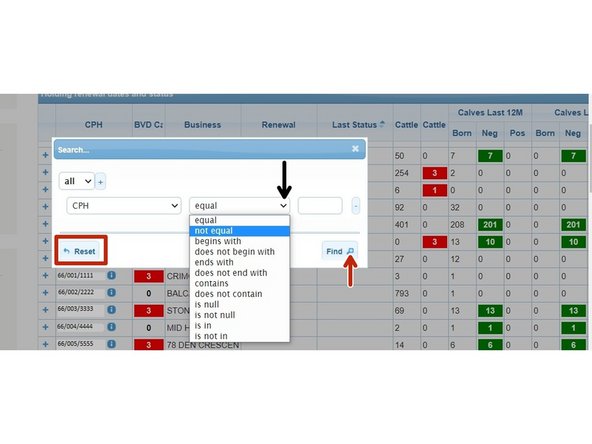Open info icon for holding 66/003/3333

111,310
